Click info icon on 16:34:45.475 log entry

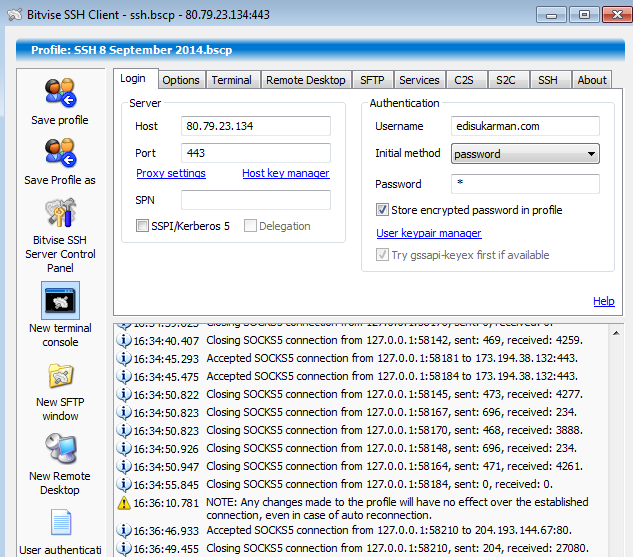[124, 377]
